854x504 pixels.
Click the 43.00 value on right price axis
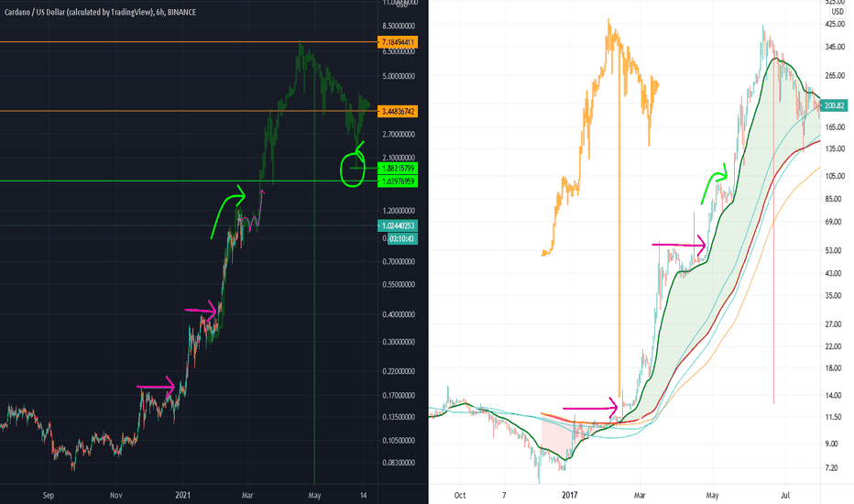click(835, 273)
